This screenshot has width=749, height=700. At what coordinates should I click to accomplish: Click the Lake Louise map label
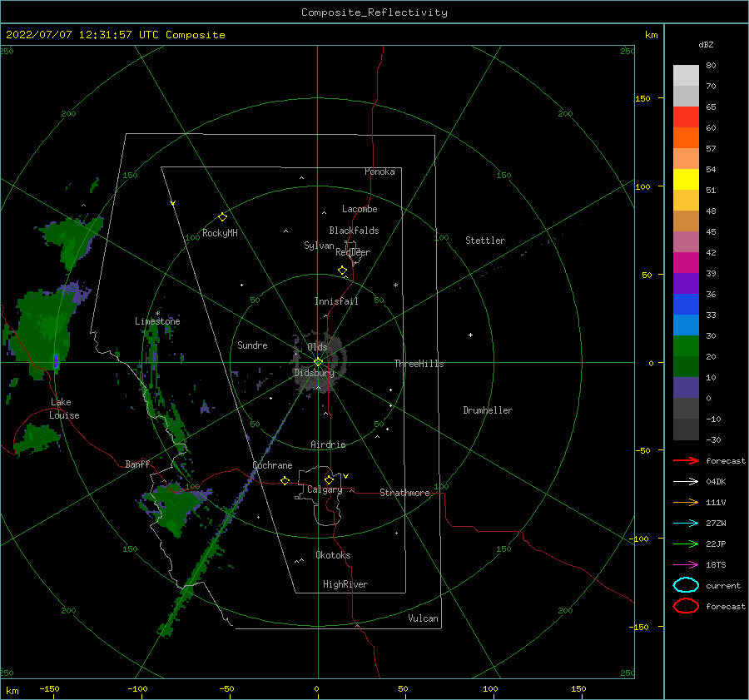(64, 409)
